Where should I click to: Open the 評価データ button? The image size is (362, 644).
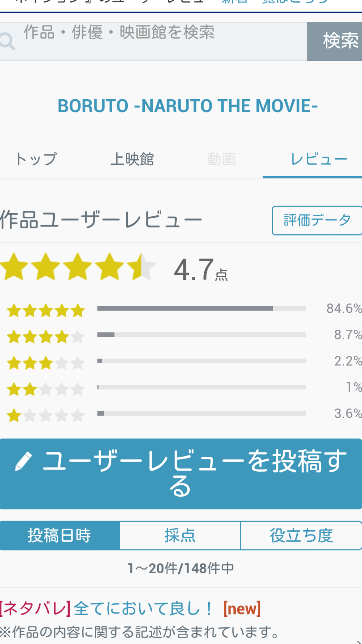pyautogui.click(x=317, y=220)
